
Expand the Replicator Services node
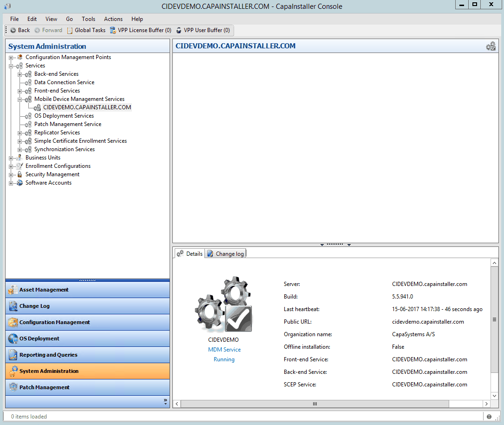coord(20,133)
